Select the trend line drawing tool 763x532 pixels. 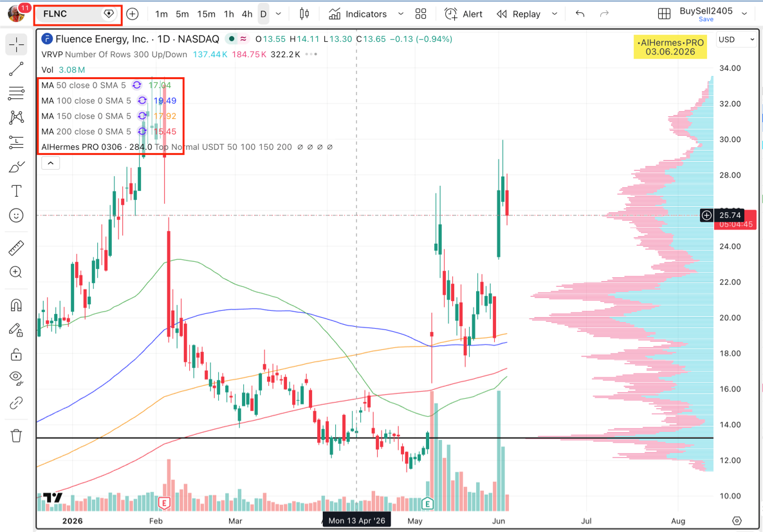[x=16, y=69]
